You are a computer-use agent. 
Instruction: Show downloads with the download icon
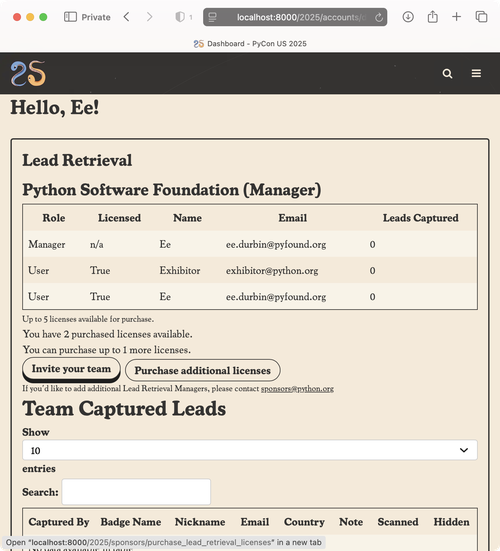408,17
